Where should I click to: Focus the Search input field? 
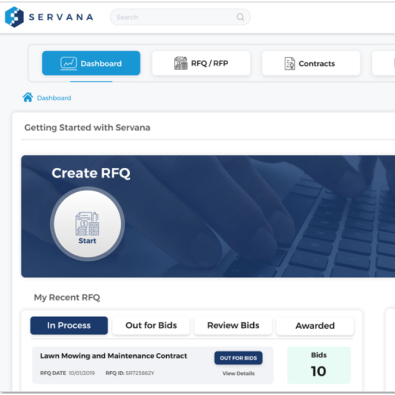180,17
